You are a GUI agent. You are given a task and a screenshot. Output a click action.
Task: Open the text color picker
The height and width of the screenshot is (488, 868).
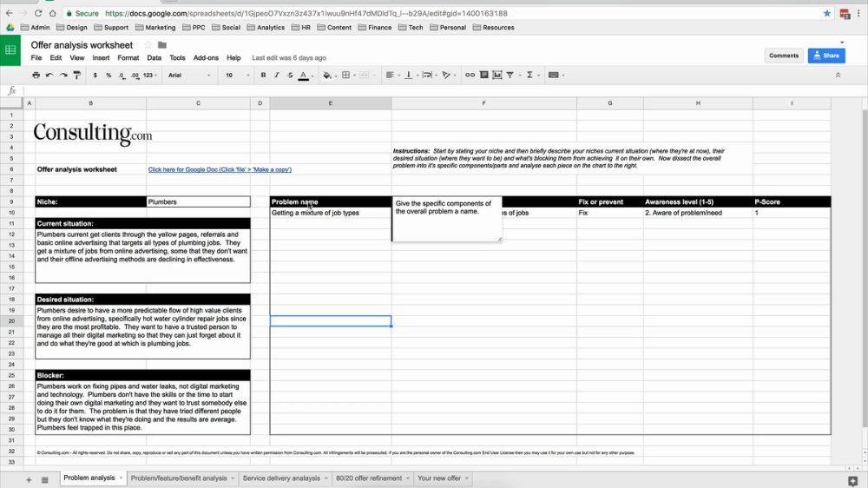(x=303, y=75)
